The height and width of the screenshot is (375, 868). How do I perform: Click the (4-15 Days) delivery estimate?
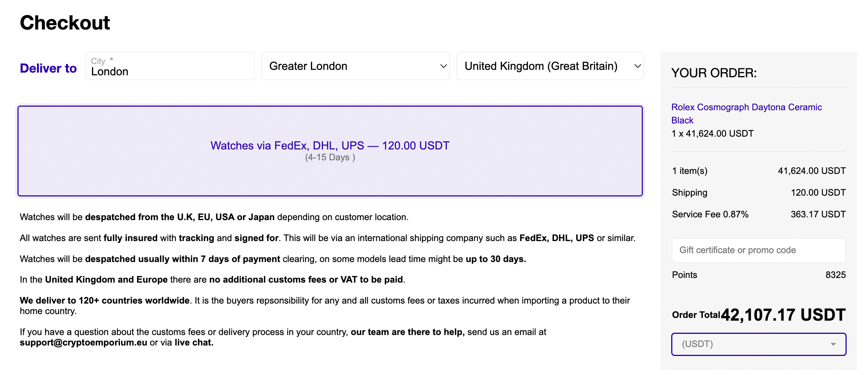point(330,158)
